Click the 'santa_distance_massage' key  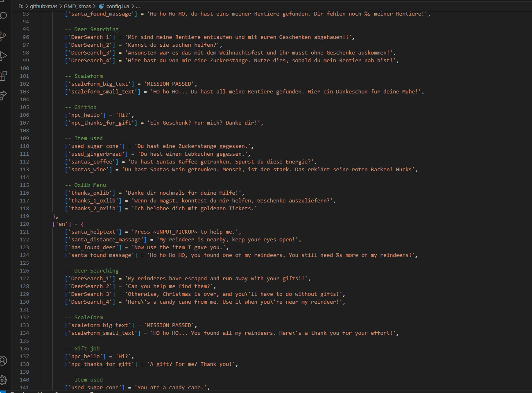coord(106,240)
